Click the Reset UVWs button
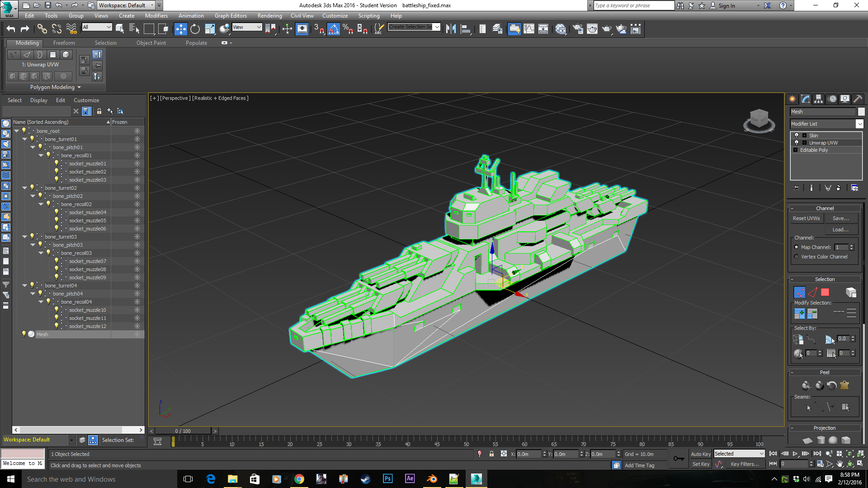The image size is (868, 488). coord(806,218)
